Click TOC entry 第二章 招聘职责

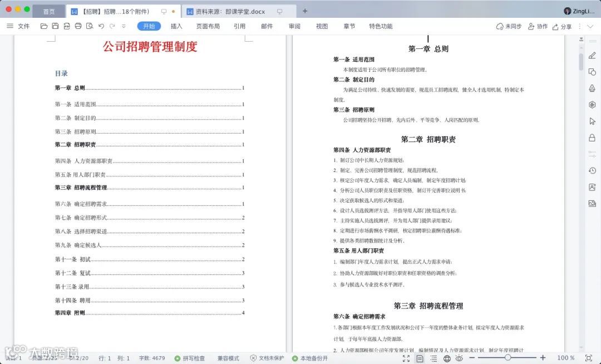point(150,145)
